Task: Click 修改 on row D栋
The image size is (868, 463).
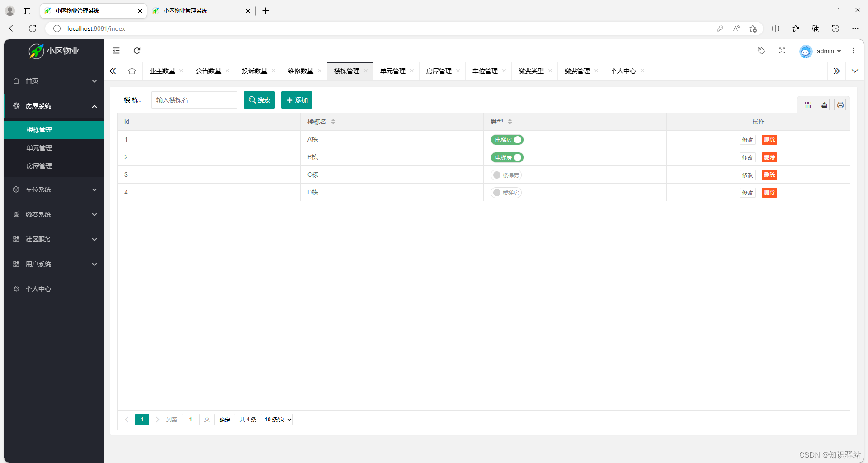Action: pos(748,192)
